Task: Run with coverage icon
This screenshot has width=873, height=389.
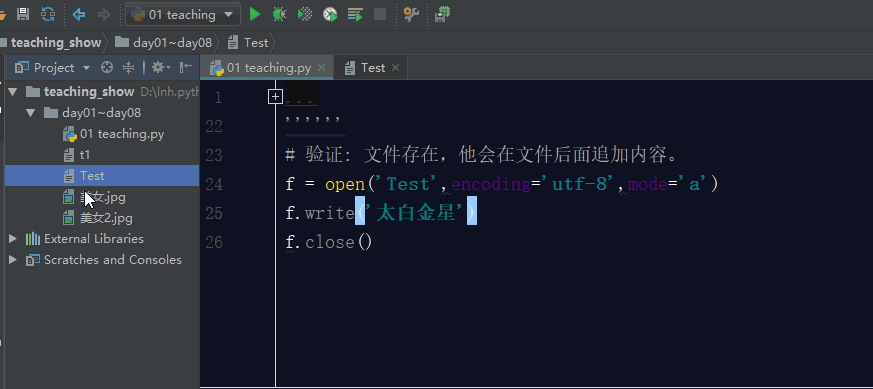Action: pos(305,14)
